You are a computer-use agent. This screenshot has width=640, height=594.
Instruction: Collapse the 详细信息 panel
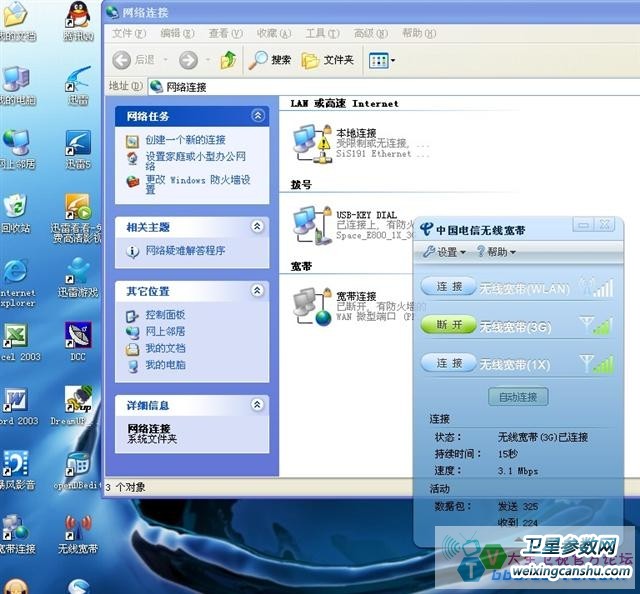pyautogui.click(x=258, y=405)
